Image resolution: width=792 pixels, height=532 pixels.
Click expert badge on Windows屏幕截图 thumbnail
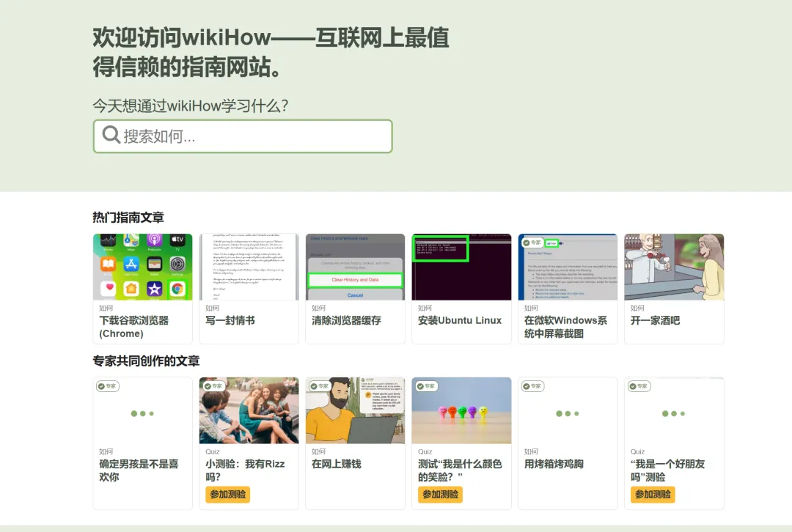532,243
